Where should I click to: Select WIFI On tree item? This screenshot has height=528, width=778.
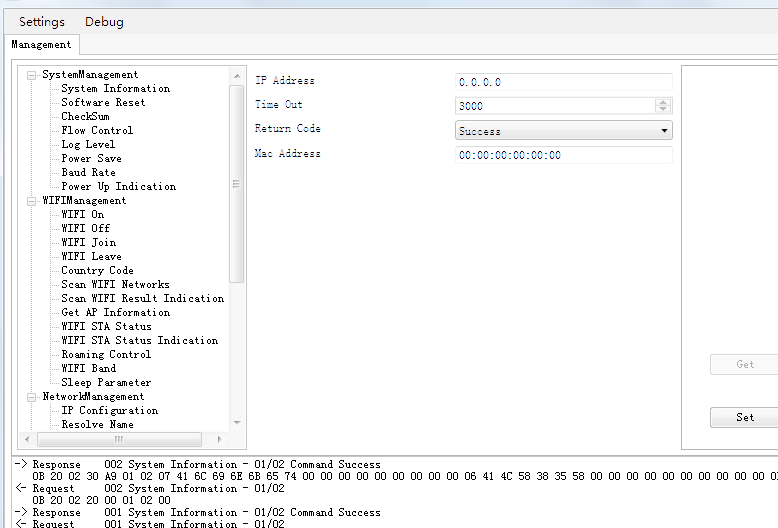tap(82, 214)
